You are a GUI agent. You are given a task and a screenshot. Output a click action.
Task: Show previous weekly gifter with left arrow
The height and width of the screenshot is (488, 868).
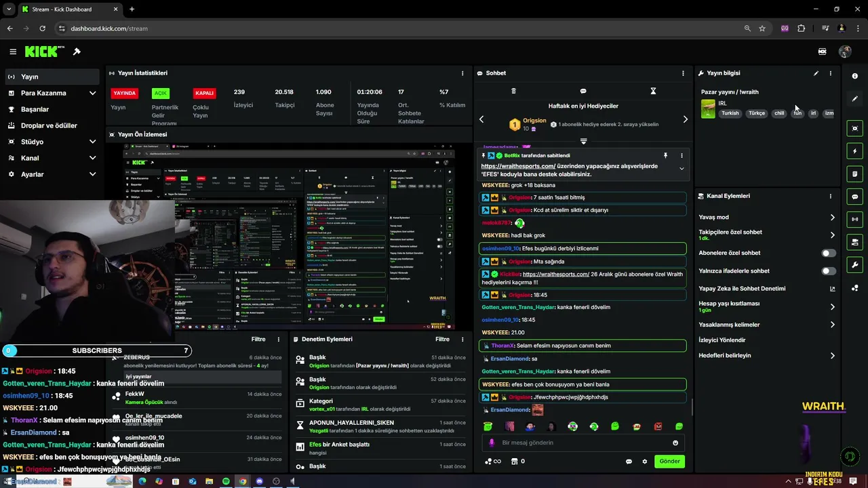point(481,119)
